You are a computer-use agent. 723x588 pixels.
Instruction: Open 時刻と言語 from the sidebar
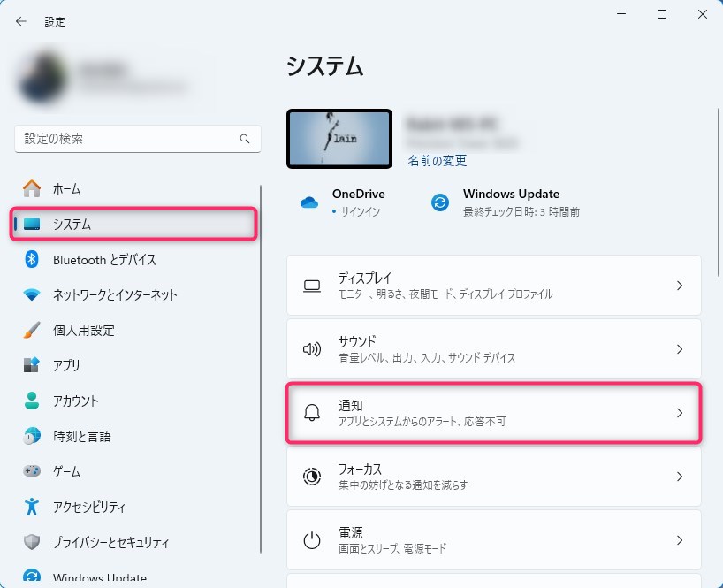point(81,436)
